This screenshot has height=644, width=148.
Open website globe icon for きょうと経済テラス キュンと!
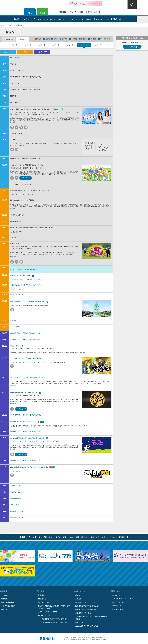[12, 127]
